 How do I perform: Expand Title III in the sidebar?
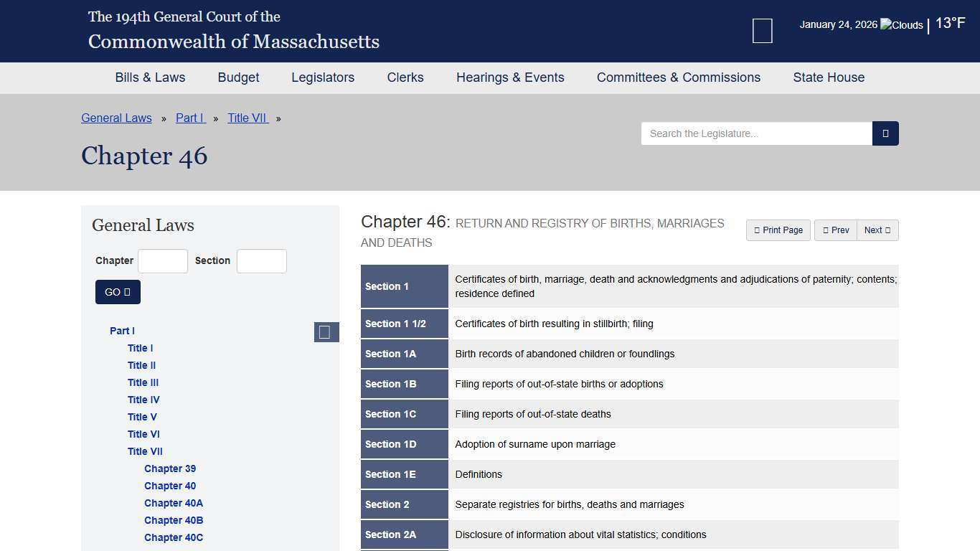(x=143, y=382)
